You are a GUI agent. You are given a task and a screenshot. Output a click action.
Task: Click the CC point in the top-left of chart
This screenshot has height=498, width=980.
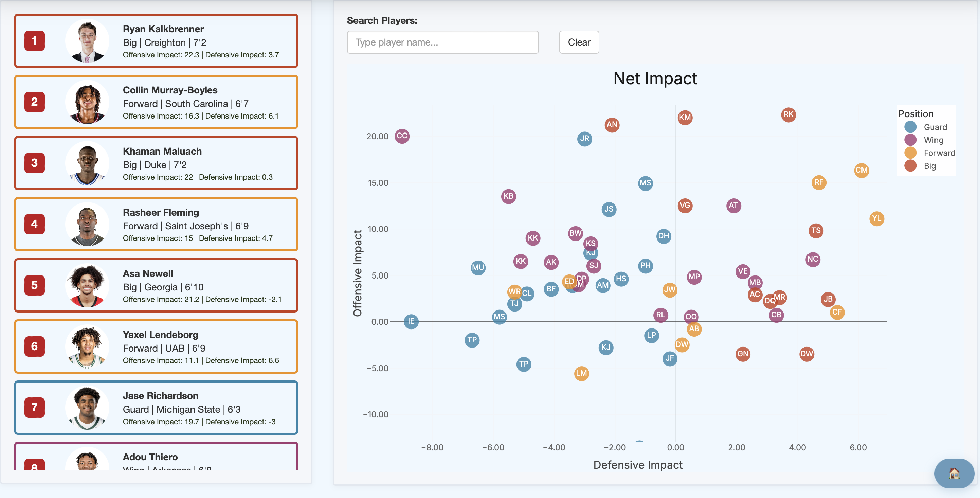click(x=402, y=136)
